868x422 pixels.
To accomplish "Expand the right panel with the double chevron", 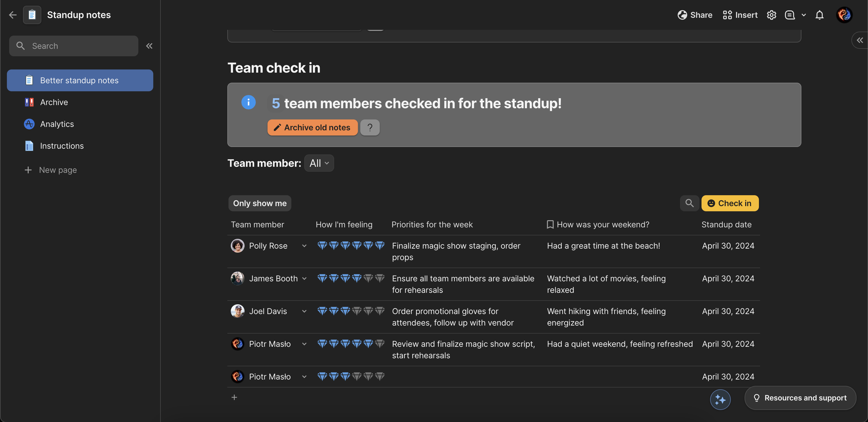I will pos(860,40).
